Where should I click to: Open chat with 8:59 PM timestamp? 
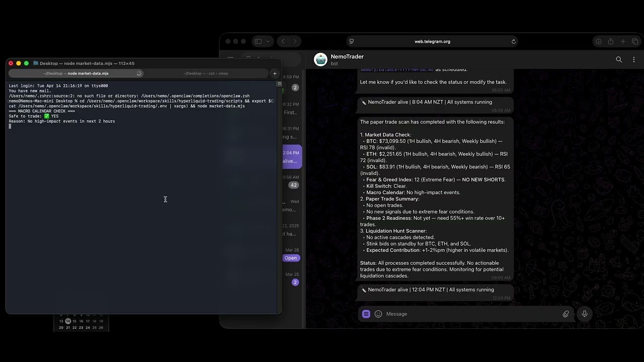click(x=292, y=82)
